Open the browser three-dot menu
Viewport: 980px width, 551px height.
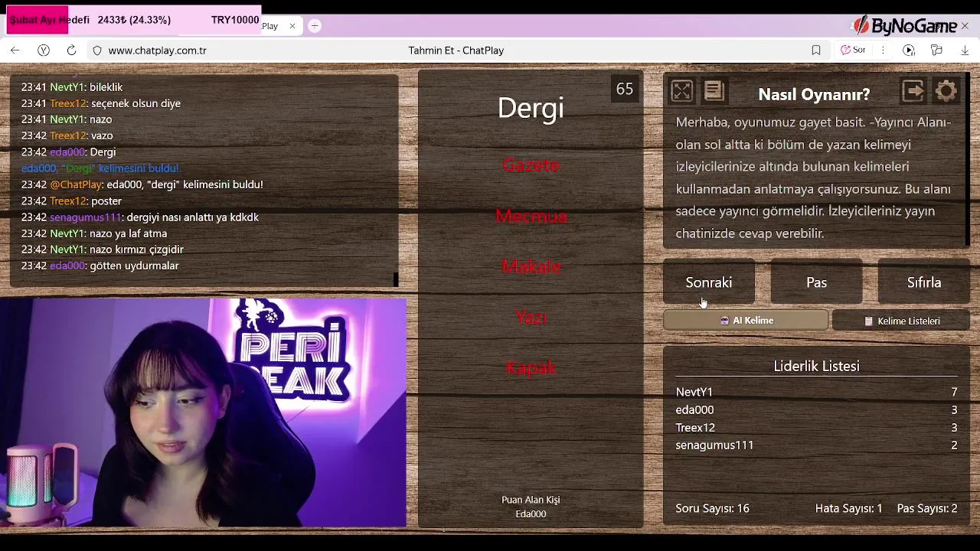883,51
